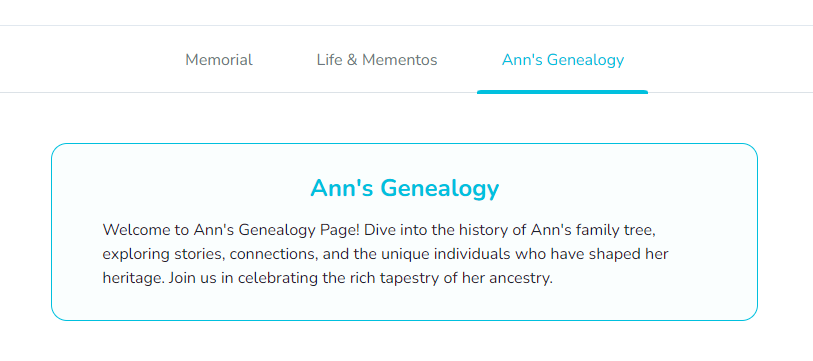Click the text line starting with 'exploring stories'

(385, 254)
